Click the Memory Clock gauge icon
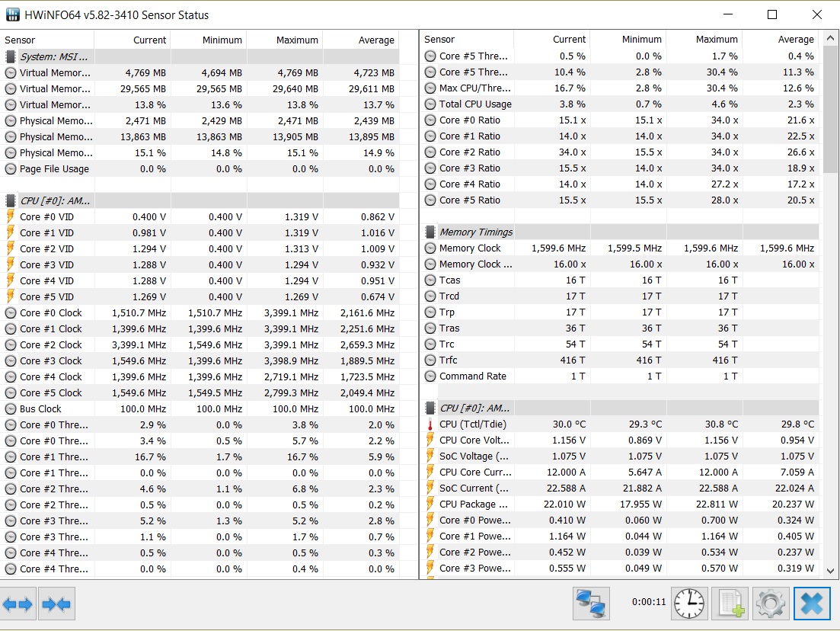Image resolution: width=840 pixels, height=631 pixels. point(430,248)
